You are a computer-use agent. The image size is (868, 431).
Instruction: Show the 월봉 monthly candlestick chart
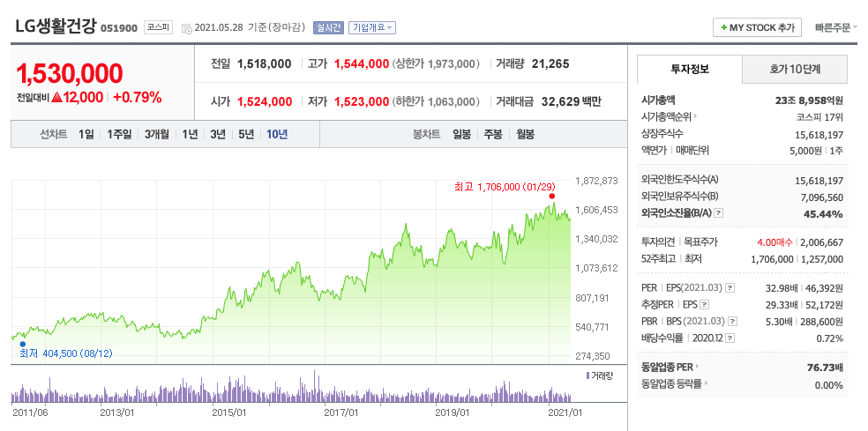pyautogui.click(x=526, y=135)
